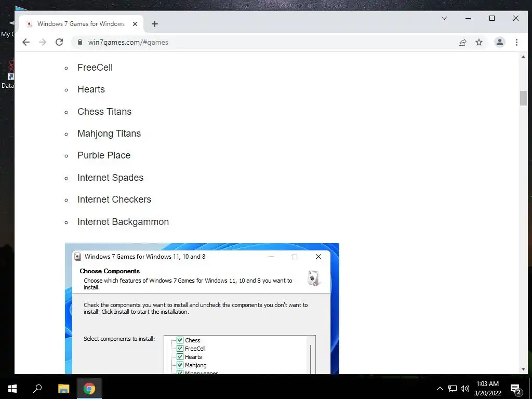Show hidden system tray icons

click(440, 389)
